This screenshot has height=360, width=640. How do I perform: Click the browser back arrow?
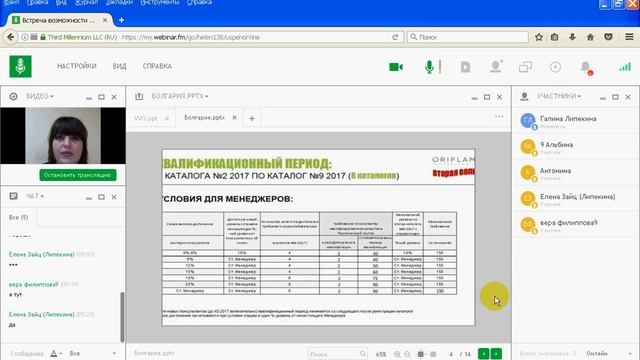click(10, 37)
